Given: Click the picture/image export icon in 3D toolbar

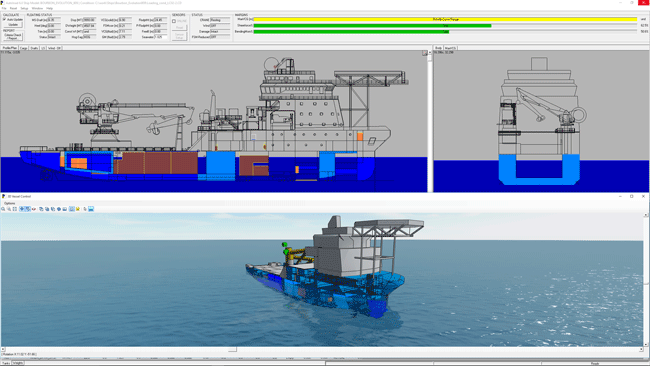Looking at the screenshot, I should [65, 209].
